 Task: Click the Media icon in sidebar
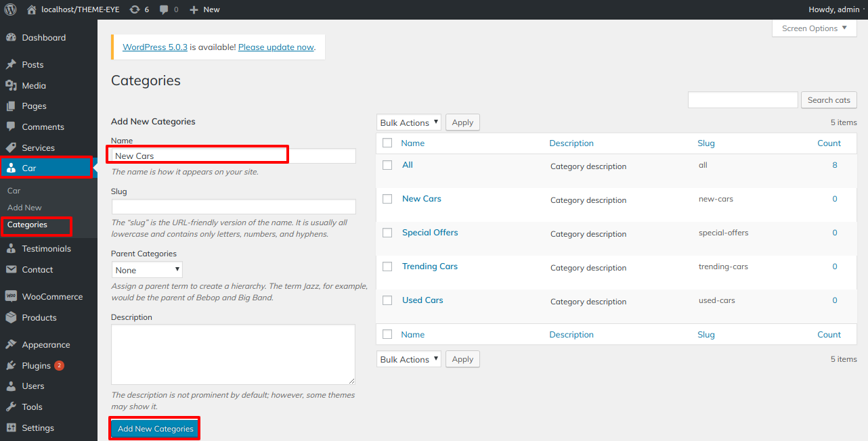(x=11, y=86)
